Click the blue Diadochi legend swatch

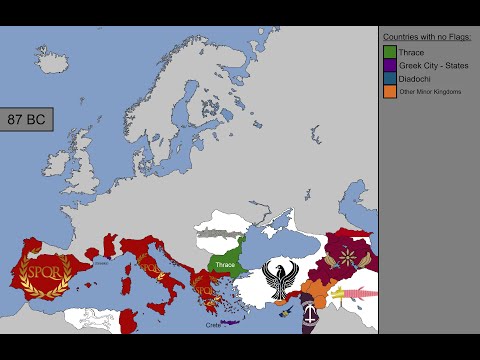[x=390, y=78]
